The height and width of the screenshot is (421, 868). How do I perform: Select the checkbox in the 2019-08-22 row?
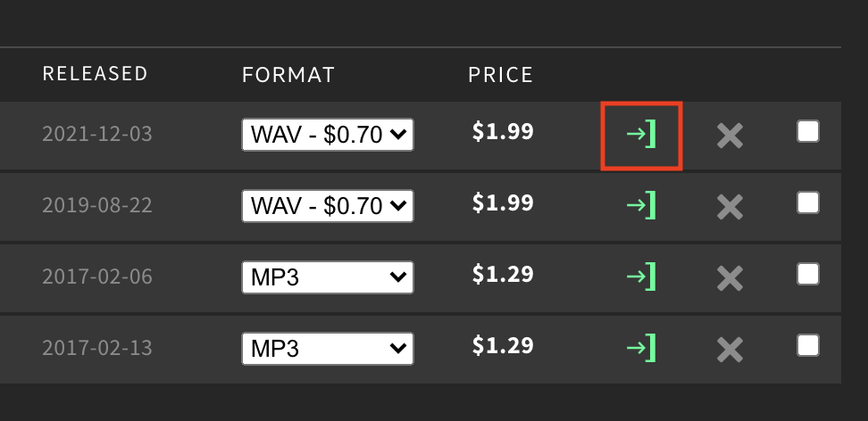click(x=807, y=203)
